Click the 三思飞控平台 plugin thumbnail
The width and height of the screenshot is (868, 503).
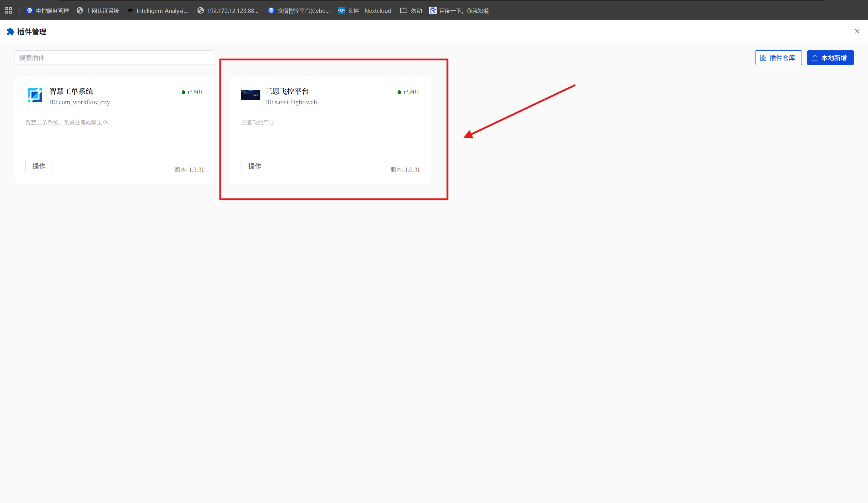250,95
